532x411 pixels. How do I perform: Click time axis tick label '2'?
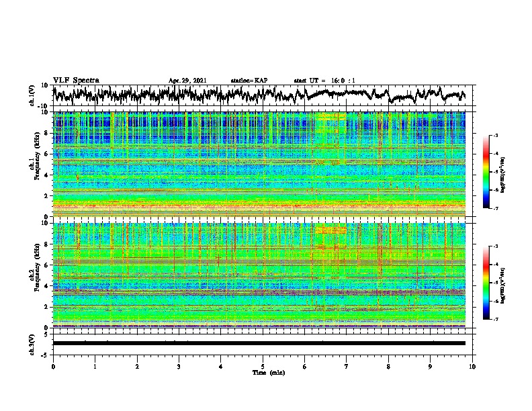pyautogui.click(x=137, y=367)
